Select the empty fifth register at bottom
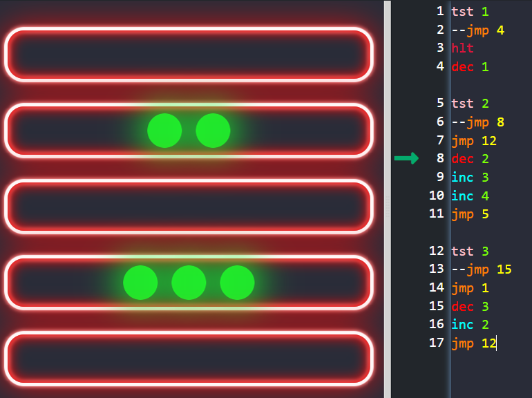 pos(189,359)
